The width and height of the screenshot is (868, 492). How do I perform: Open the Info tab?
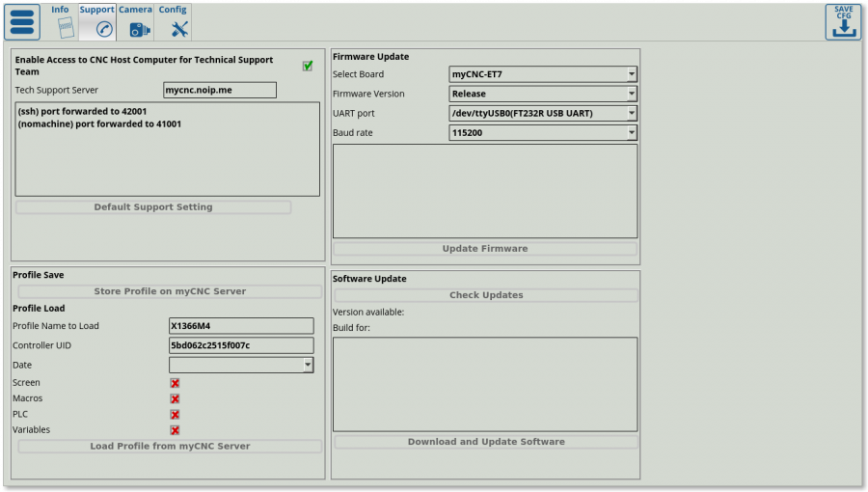pos(61,21)
